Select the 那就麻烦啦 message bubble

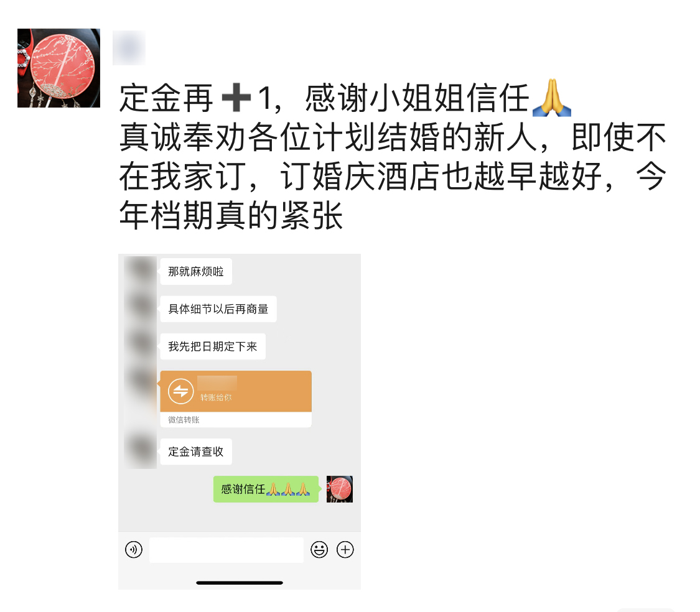(196, 271)
